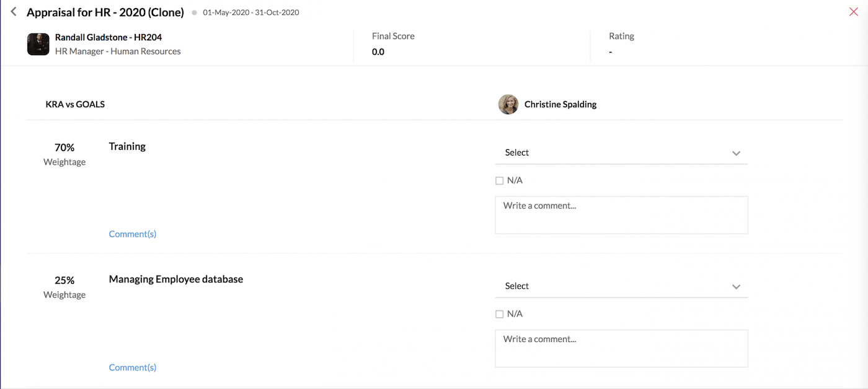Click the chevron arrow in the Training rating dropdown
The height and width of the screenshot is (389, 868).
(736, 153)
